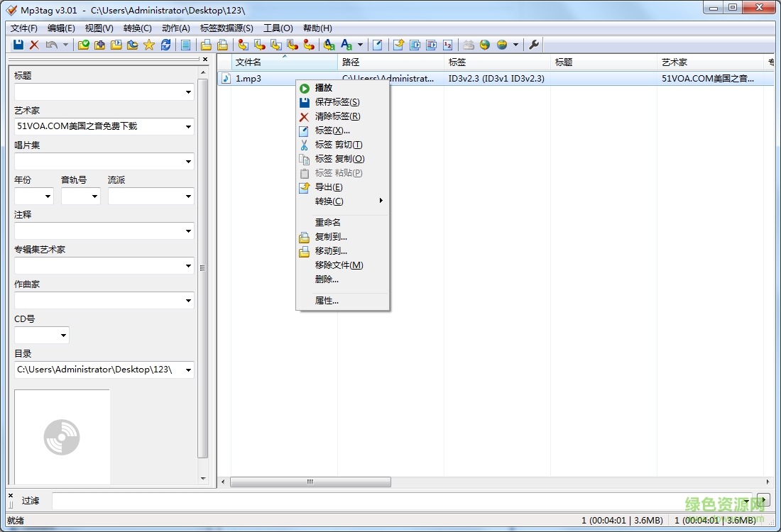This screenshot has height=532, width=781.
Task: Click the red X Remove Tag toolbar icon
Action: 33,44
